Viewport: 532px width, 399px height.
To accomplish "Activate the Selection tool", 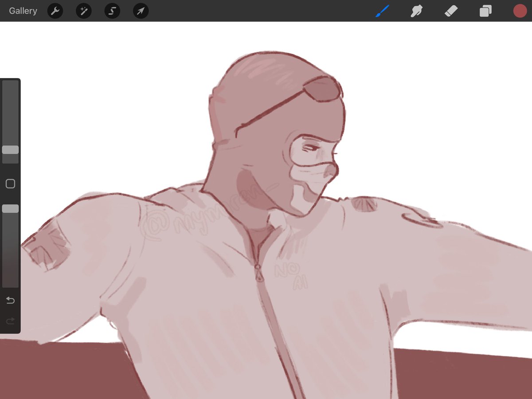I will (x=112, y=11).
